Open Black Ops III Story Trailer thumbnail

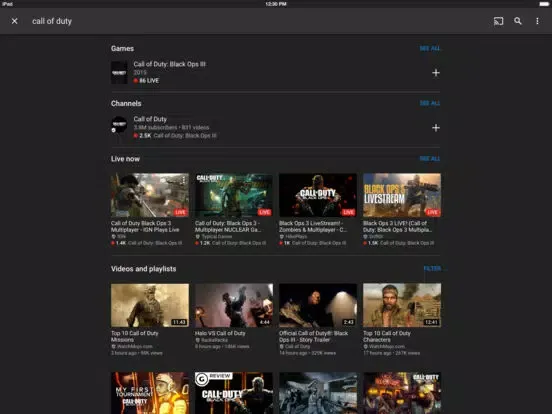318,305
